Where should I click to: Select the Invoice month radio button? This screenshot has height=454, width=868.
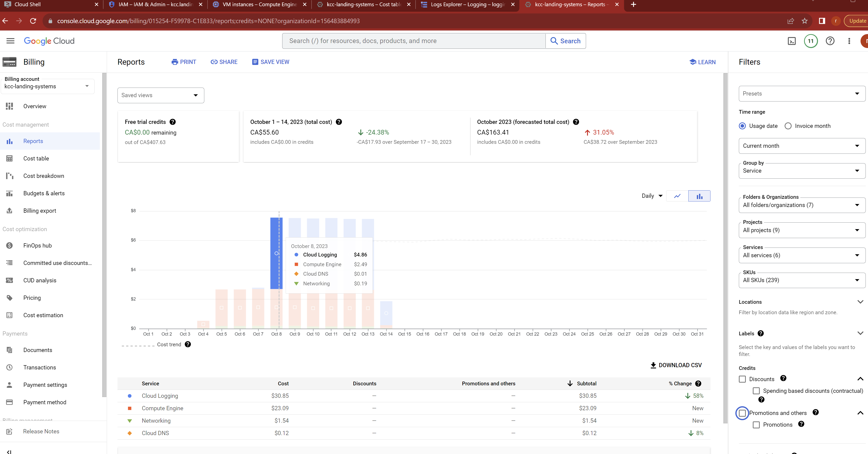click(x=788, y=126)
